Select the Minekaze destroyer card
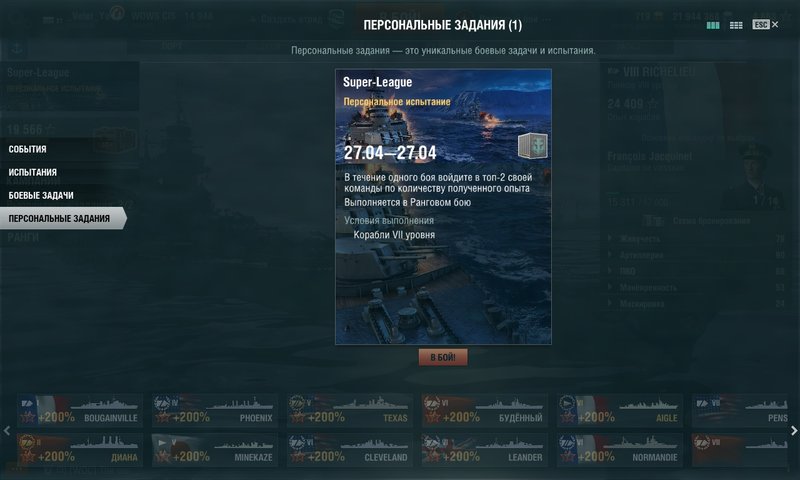800x480 pixels. pos(215,450)
